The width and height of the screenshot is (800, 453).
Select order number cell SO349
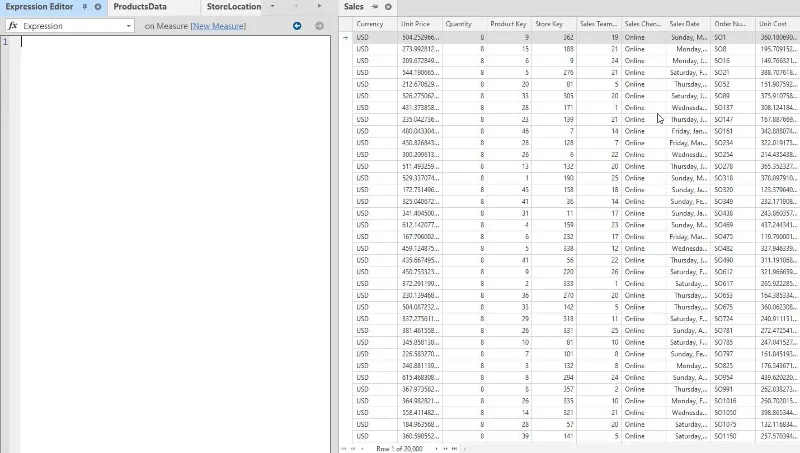point(733,202)
